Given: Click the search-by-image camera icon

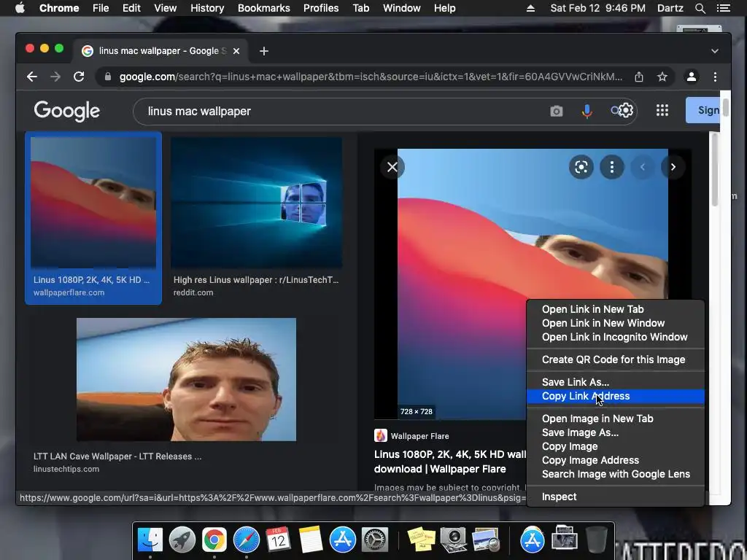Looking at the screenshot, I should [x=556, y=111].
